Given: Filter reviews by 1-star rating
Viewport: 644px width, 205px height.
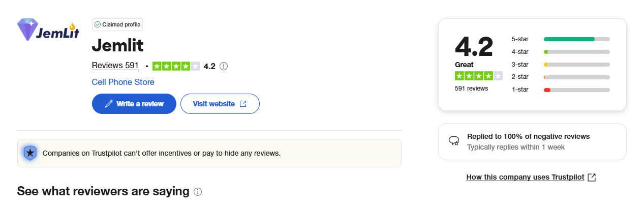Looking at the screenshot, I should point(560,90).
